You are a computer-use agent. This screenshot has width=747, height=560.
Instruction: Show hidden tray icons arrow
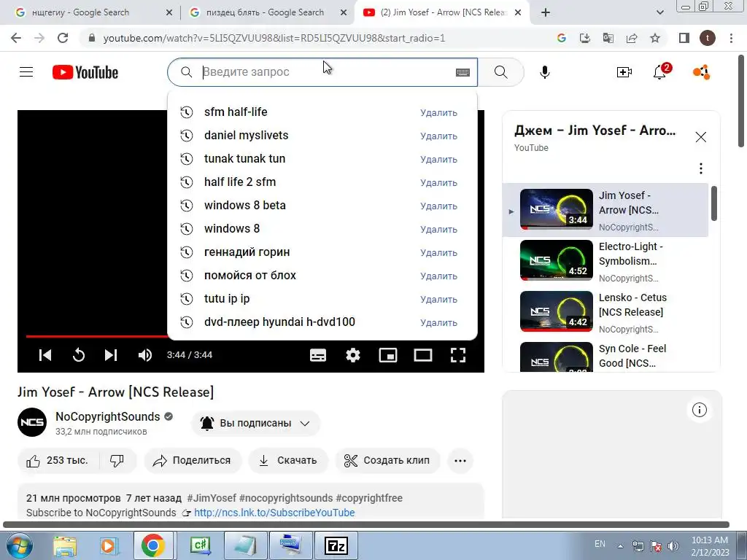[620, 546]
